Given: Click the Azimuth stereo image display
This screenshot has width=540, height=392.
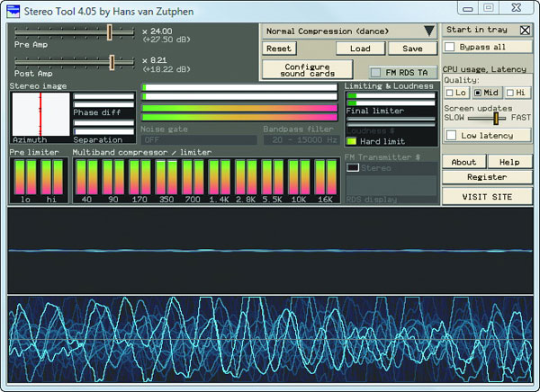Looking at the screenshot, I should [40, 114].
